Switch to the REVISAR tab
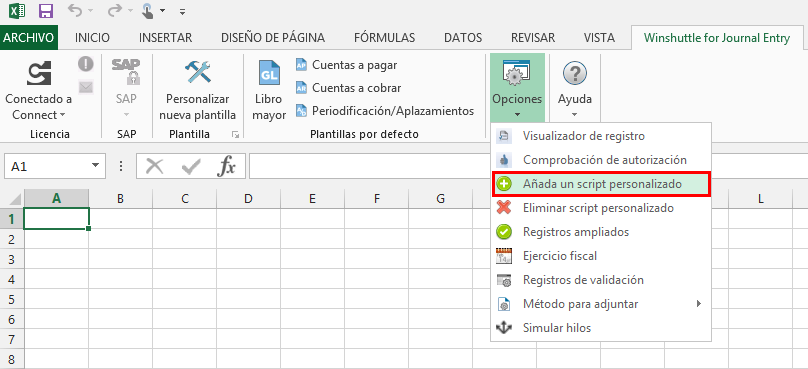The height and width of the screenshot is (369, 808). coord(533,38)
